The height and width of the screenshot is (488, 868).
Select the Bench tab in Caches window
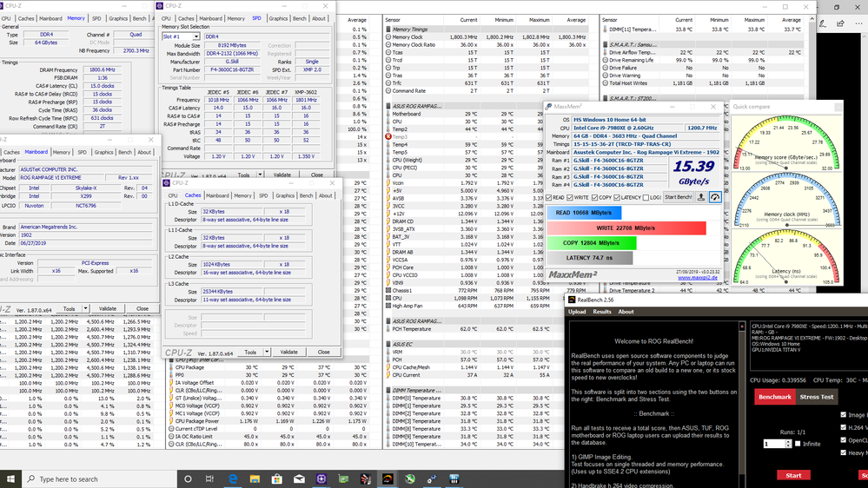[306, 195]
